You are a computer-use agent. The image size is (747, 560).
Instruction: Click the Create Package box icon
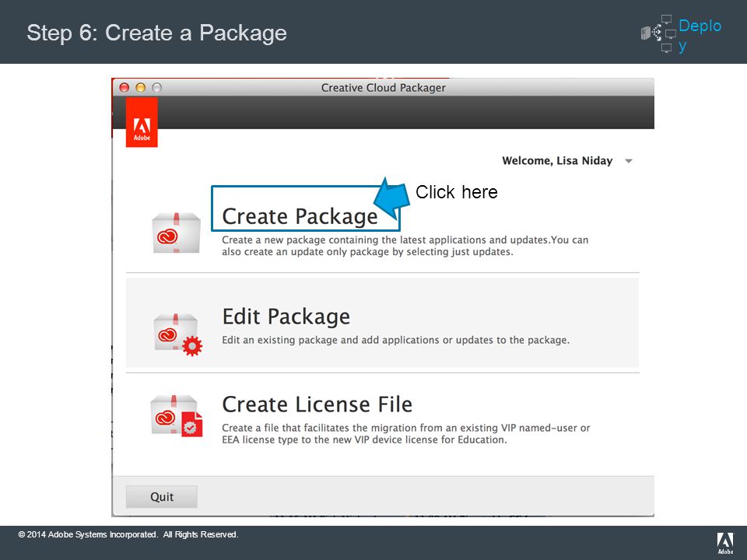coord(177,233)
